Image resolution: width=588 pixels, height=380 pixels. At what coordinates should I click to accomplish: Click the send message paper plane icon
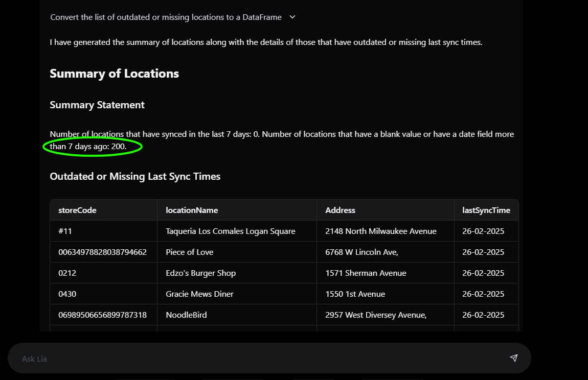coord(514,358)
